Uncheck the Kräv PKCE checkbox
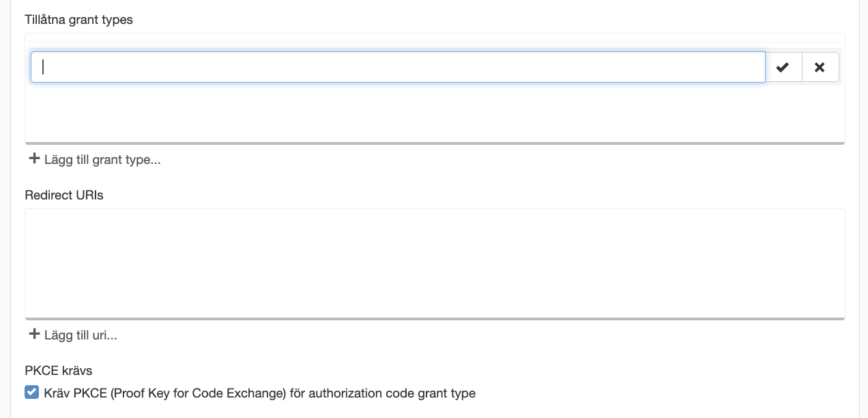This screenshot has width=868, height=418. tap(31, 393)
